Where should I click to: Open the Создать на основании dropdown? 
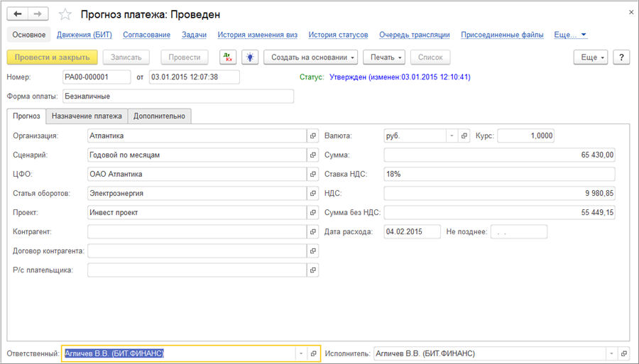(x=311, y=57)
